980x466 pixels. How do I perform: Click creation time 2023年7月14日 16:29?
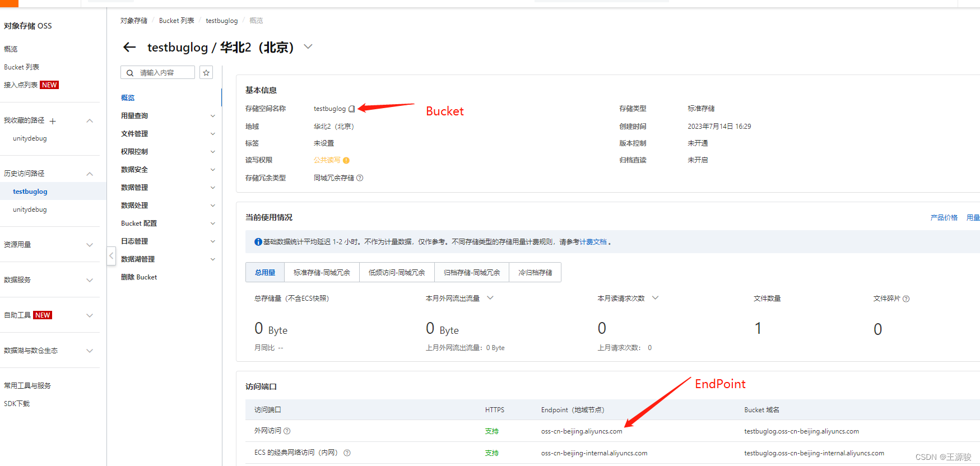pos(719,127)
